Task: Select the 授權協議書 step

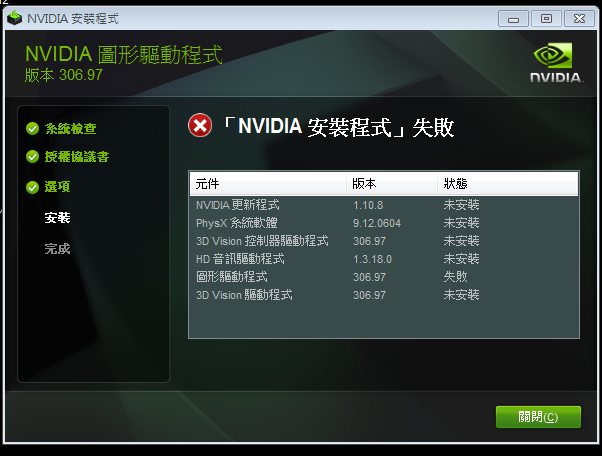Action: pyautogui.click(x=77, y=157)
